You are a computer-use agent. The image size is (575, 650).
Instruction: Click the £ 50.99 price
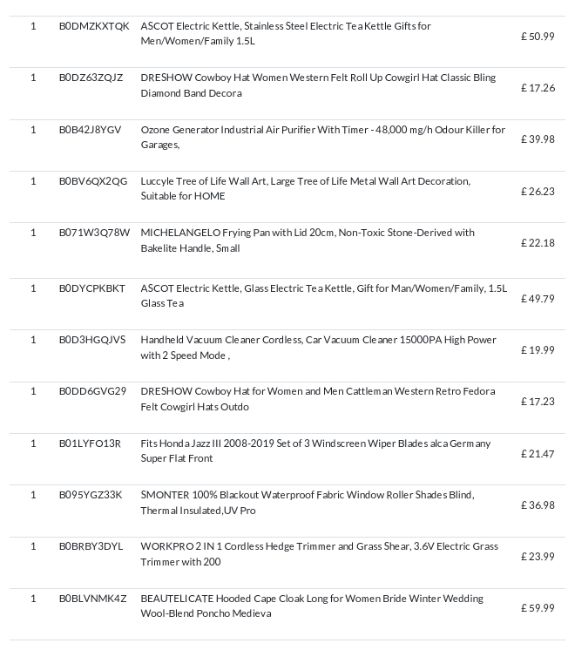point(538,36)
